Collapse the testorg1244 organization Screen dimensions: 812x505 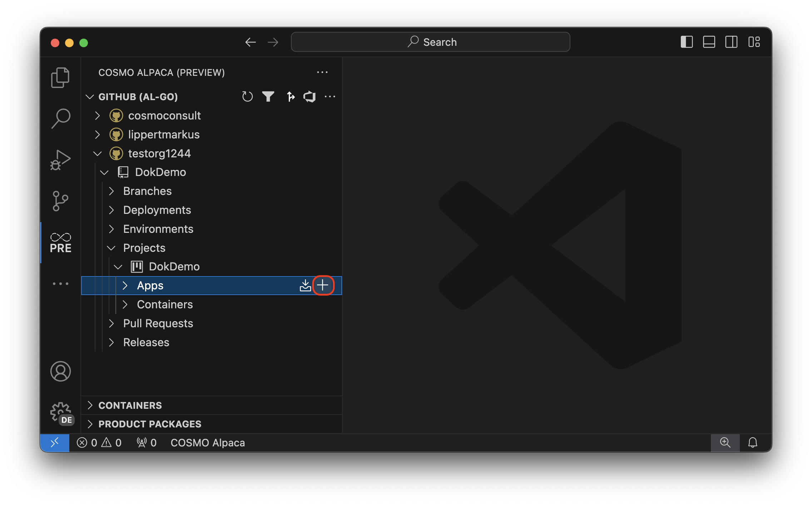98,153
